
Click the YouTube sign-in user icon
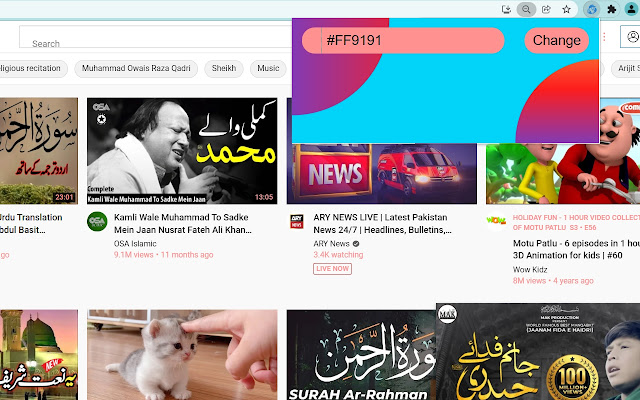632,37
